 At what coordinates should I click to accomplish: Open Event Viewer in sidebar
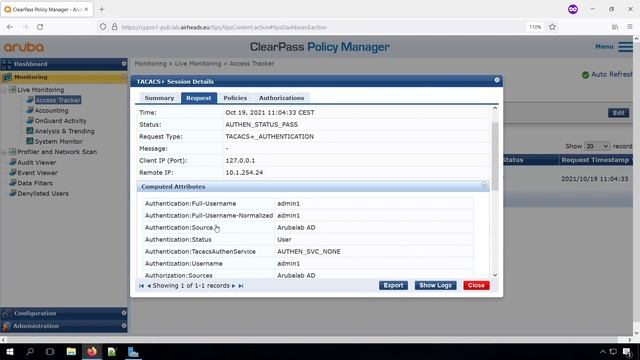click(x=38, y=173)
